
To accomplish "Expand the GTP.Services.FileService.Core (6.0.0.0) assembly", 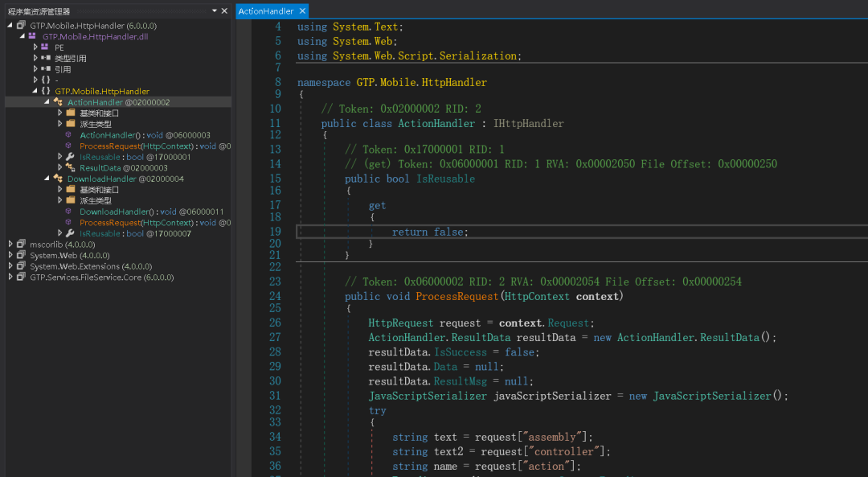I will click(x=10, y=277).
